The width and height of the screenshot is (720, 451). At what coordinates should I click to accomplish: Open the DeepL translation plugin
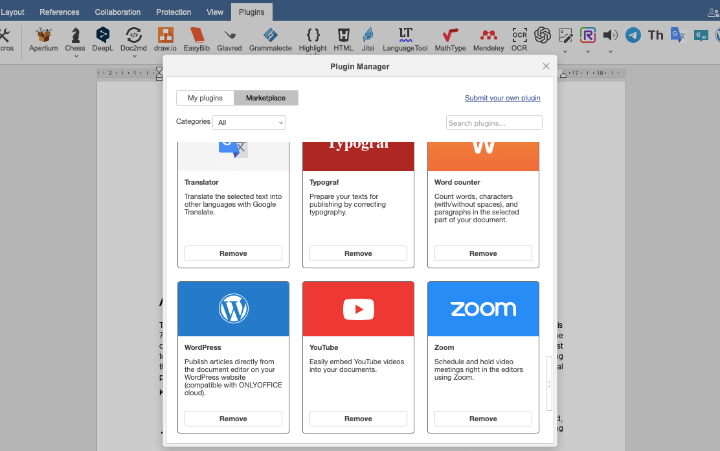pos(102,39)
